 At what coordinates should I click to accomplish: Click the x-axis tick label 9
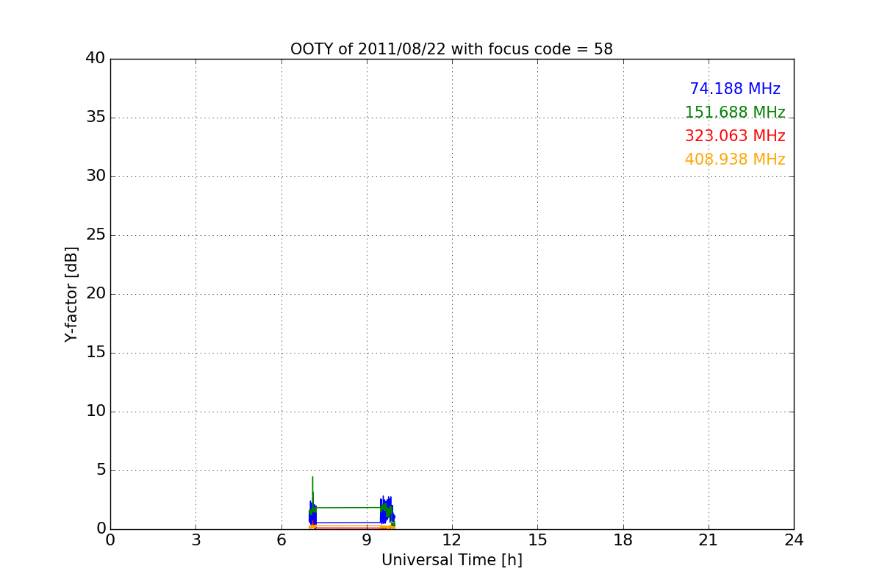(x=367, y=540)
